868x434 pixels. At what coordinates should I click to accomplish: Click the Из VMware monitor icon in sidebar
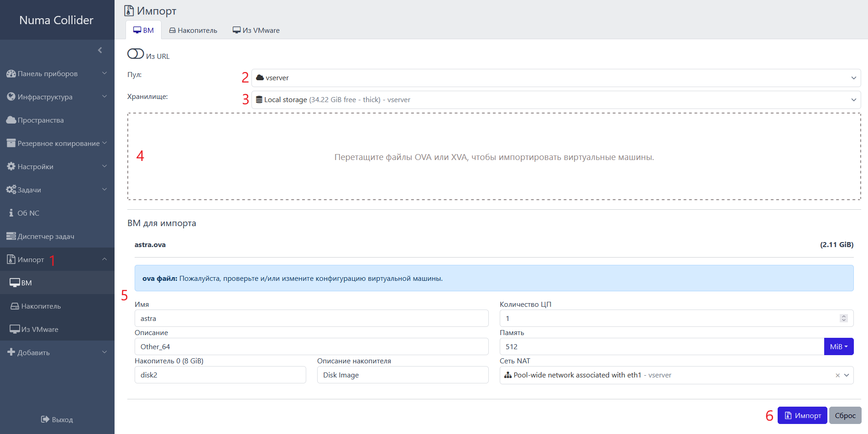click(x=15, y=329)
